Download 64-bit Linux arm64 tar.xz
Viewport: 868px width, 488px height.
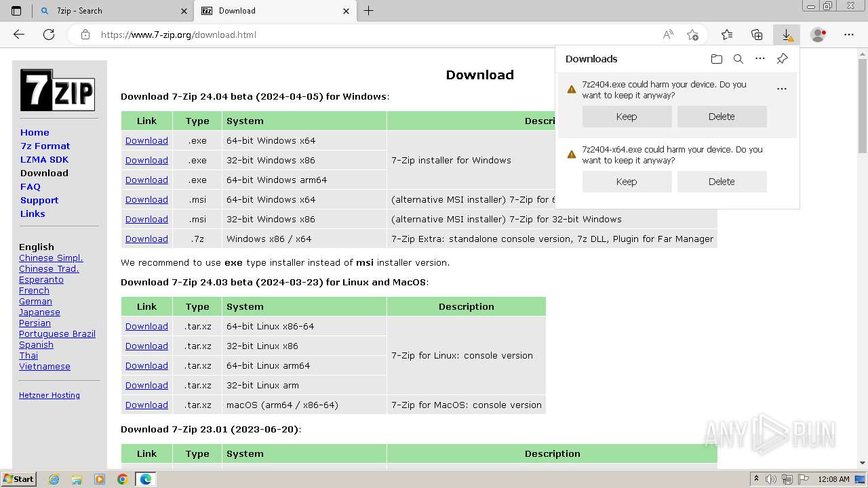tap(146, 366)
